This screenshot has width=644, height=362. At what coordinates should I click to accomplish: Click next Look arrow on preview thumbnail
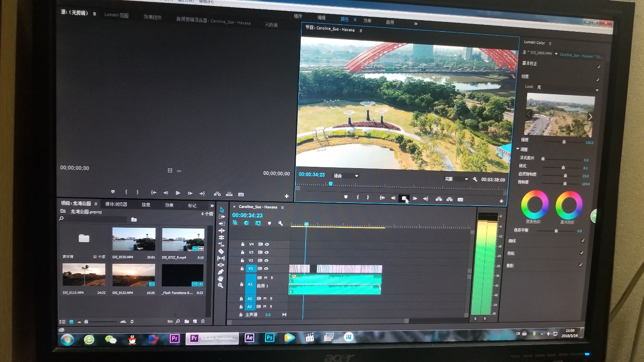(590, 117)
